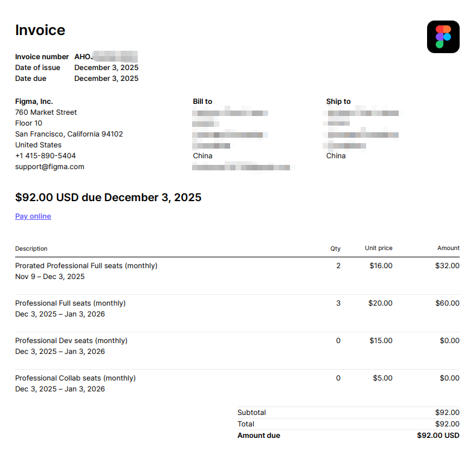Click the $32.00 amount in first row
This screenshot has height=450, width=476.
[447, 266]
